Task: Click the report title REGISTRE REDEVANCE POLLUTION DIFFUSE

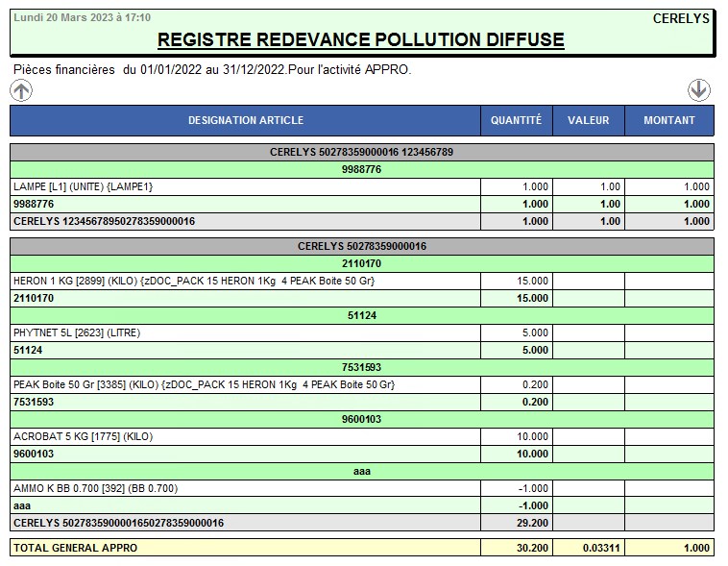Action: [x=361, y=39]
